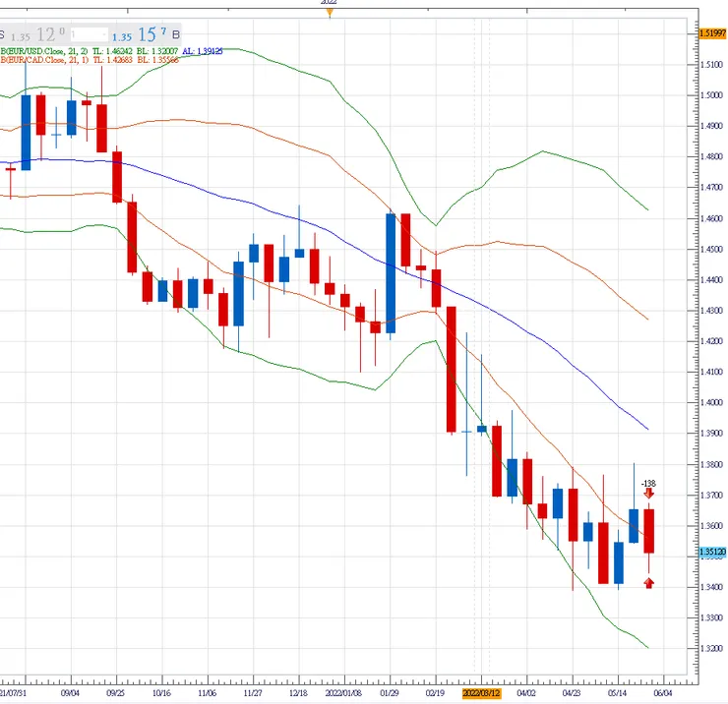Click the blue AL: 1.39125 value
728x704 pixels.
203,51
